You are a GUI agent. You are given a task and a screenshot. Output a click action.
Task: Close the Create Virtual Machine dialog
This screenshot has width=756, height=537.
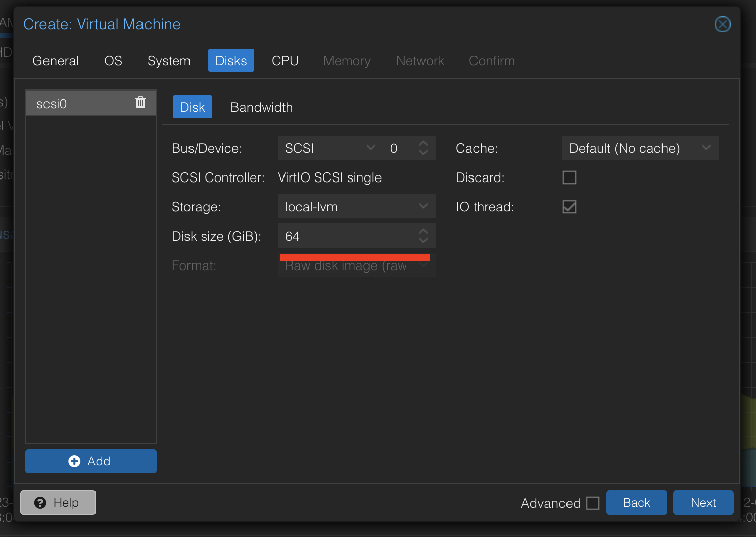[x=722, y=24]
